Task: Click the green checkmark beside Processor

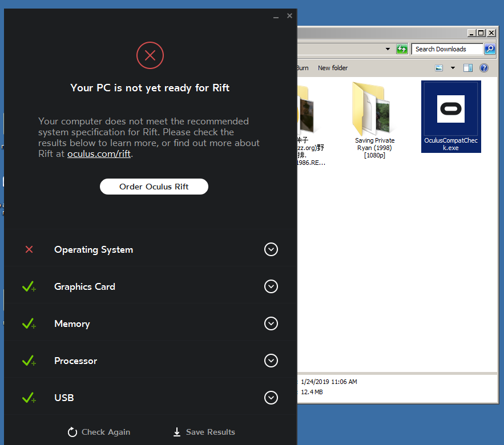Action: pyautogui.click(x=29, y=361)
